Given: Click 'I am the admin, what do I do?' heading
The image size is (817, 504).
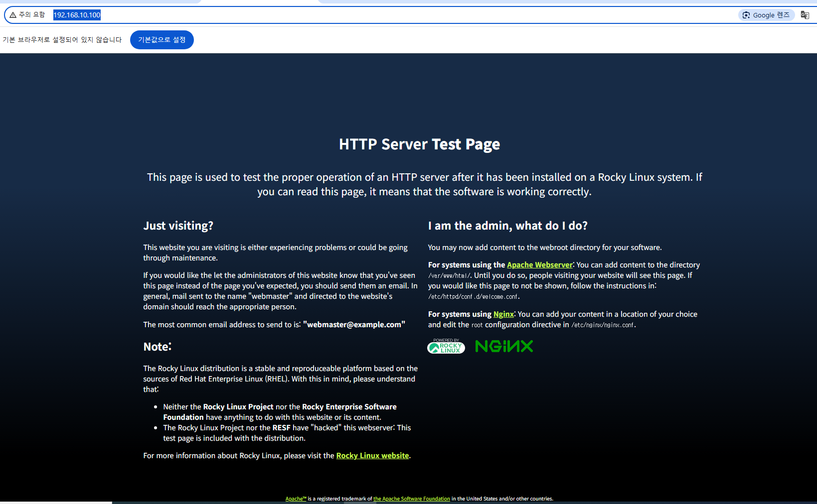Looking at the screenshot, I should point(508,226).
